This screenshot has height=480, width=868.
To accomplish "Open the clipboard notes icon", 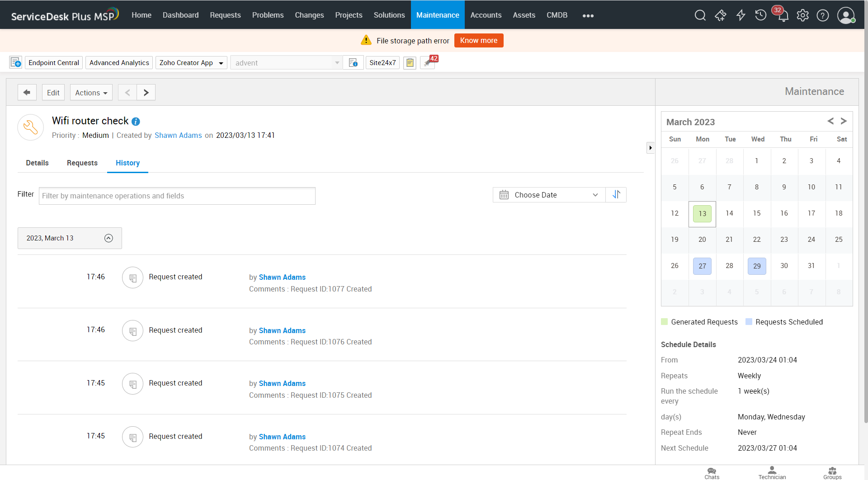I will pos(410,63).
